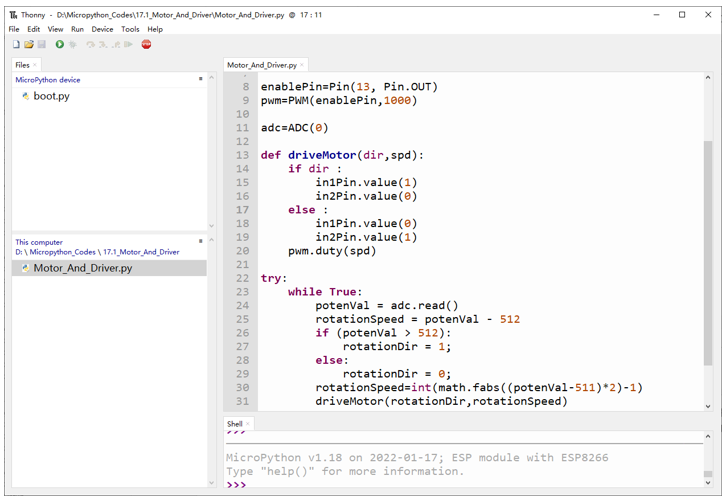The height and width of the screenshot is (499, 727).
Task: Click the New file icon
Action: tap(16, 45)
